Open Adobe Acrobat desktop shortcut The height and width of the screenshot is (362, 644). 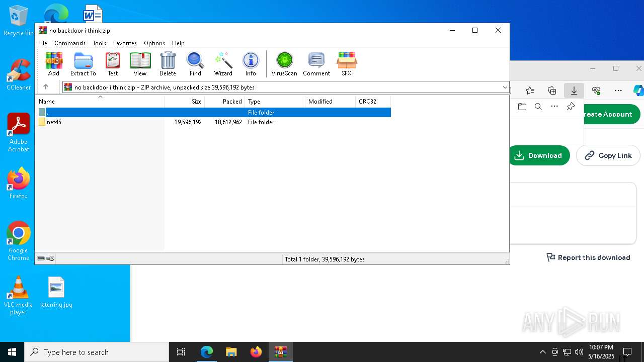tap(18, 133)
